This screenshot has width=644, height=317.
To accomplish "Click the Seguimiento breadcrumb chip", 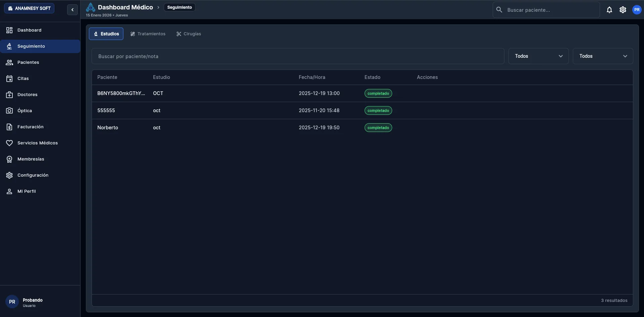I will click(180, 7).
